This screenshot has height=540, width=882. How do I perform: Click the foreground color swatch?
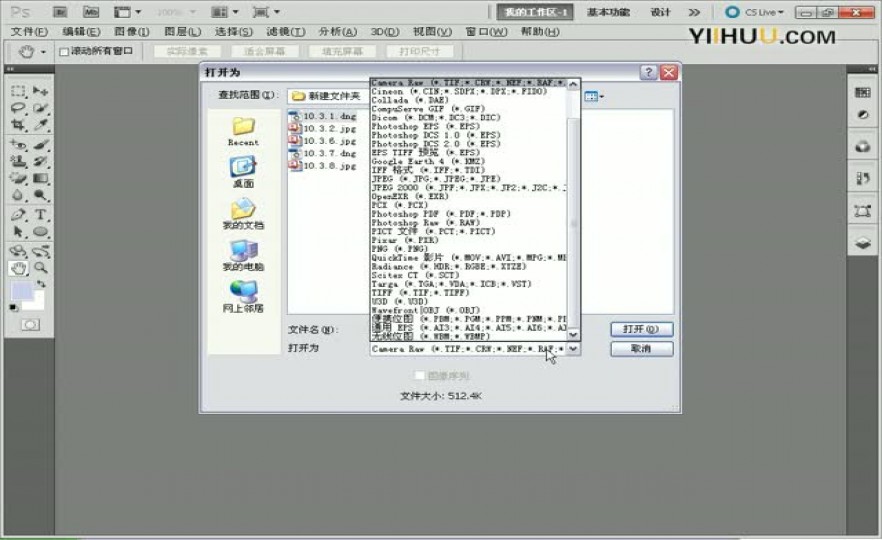point(22,291)
